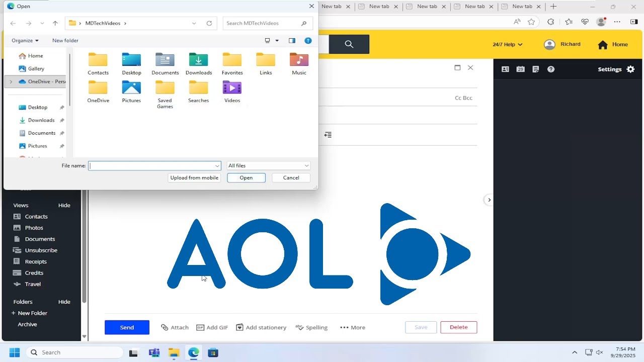The height and width of the screenshot is (362, 644).
Task: Expand the compose window to full size
Action: [457, 67]
